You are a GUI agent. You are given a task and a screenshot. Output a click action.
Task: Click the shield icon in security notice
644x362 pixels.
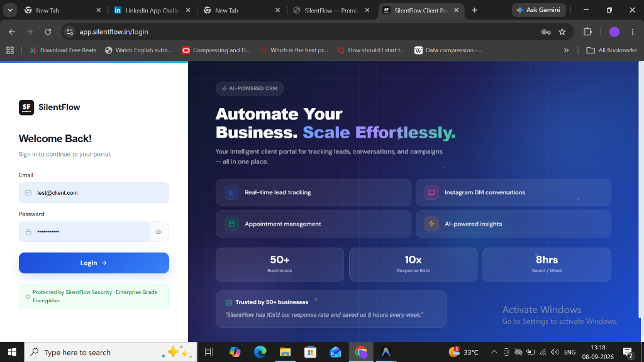point(28,297)
